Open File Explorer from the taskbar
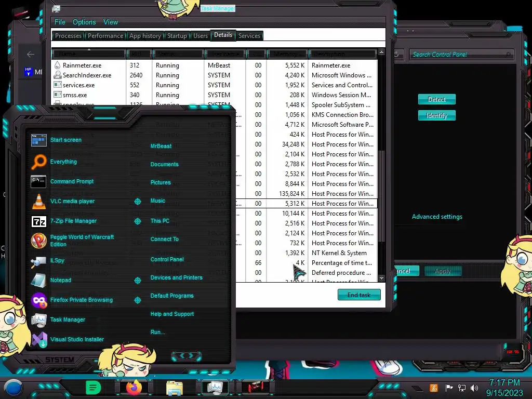The height and width of the screenshot is (399, 532). (x=175, y=388)
